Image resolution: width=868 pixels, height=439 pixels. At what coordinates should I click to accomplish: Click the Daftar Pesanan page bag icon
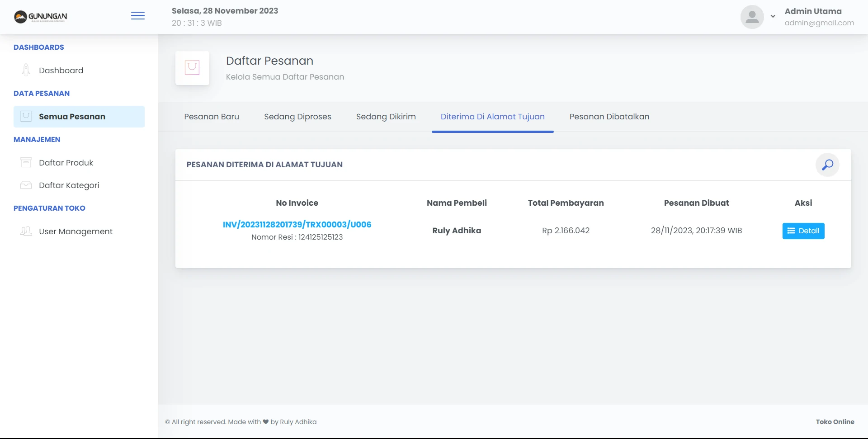tap(192, 68)
